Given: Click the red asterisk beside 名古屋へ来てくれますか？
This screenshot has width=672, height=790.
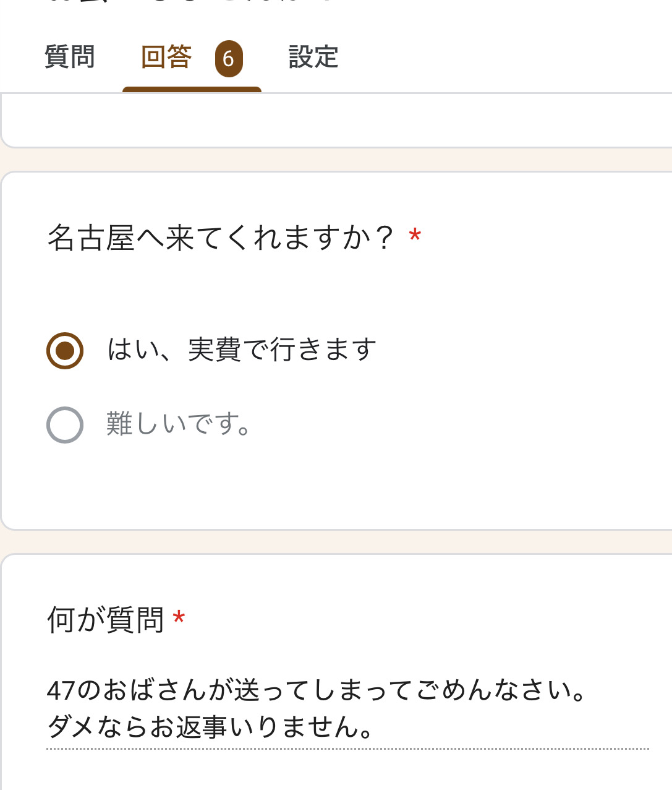Looking at the screenshot, I should click(x=415, y=236).
